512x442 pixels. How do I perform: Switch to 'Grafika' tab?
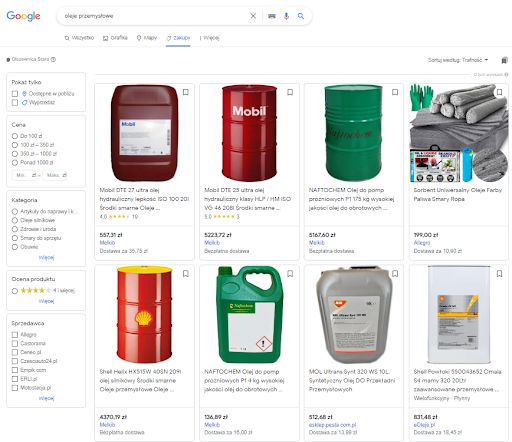[115, 38]
